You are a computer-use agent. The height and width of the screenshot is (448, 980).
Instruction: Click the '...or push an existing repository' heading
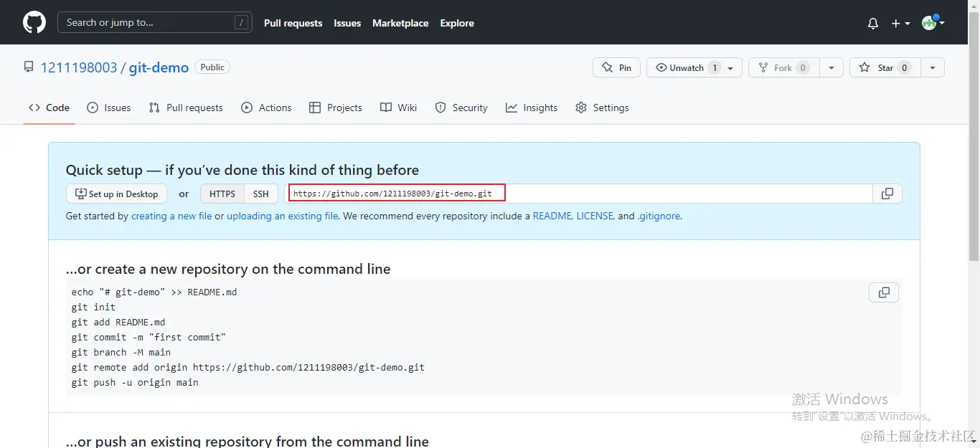(248, 441)
